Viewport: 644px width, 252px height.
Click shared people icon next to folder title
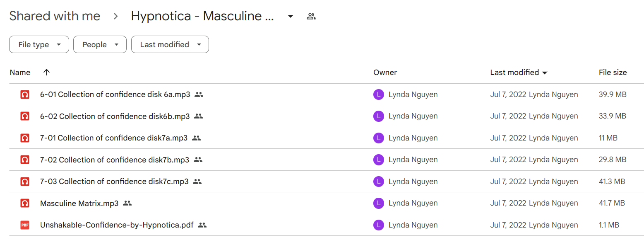311,16
